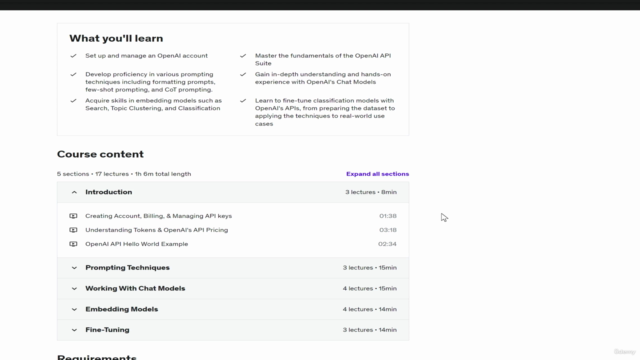Click checkmark beside Set up OpenAI account
Screen dimensions: 640x360
coord(73,56)
